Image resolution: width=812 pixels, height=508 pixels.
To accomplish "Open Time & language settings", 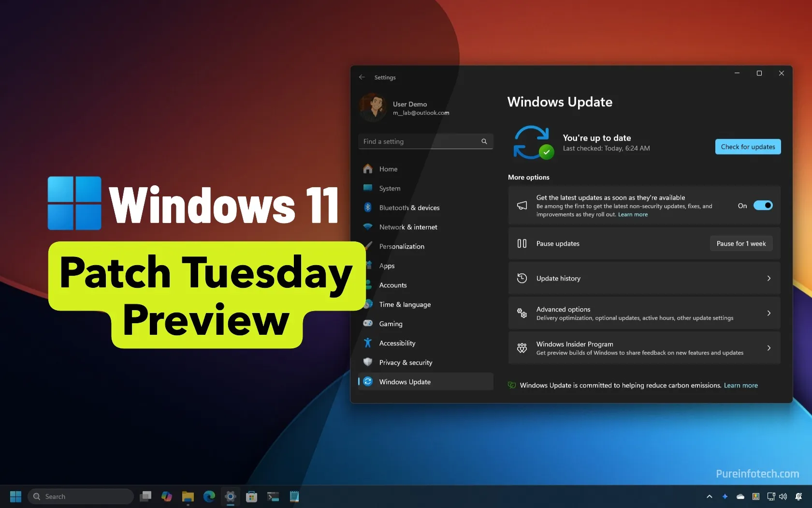I will pyautogui.click(x=426, y=304).
